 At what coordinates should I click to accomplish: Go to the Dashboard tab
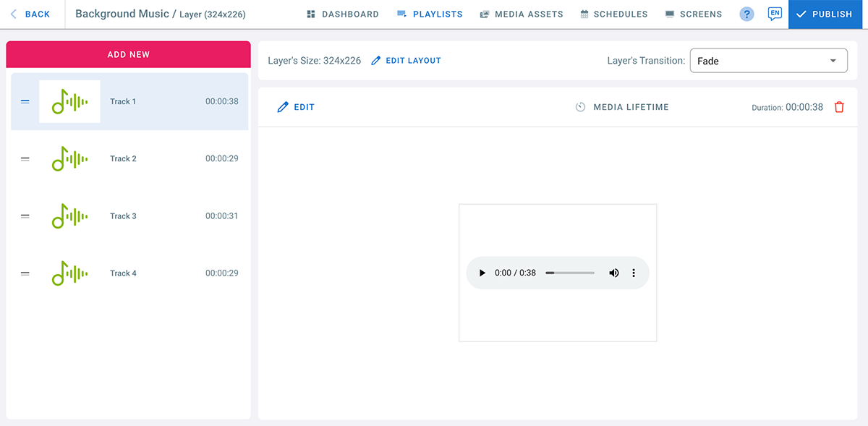343,14
